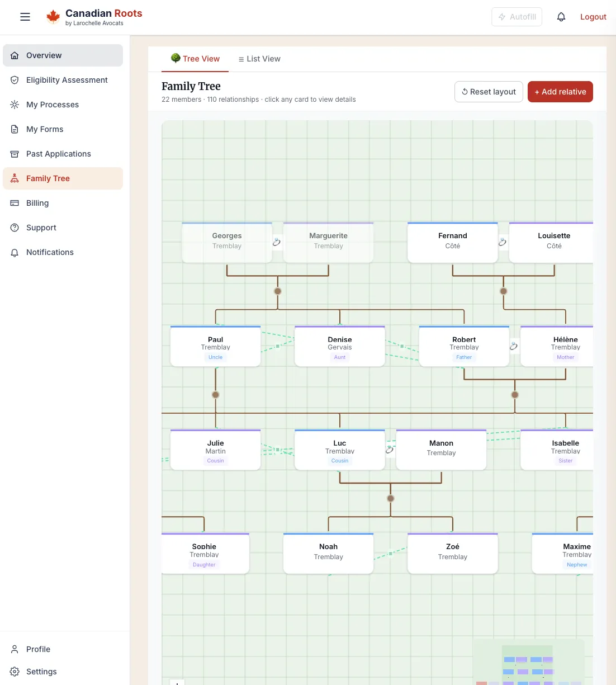Open Georges Tremblay's card
This screenshot has height=685, width=616.
(227, 243)
